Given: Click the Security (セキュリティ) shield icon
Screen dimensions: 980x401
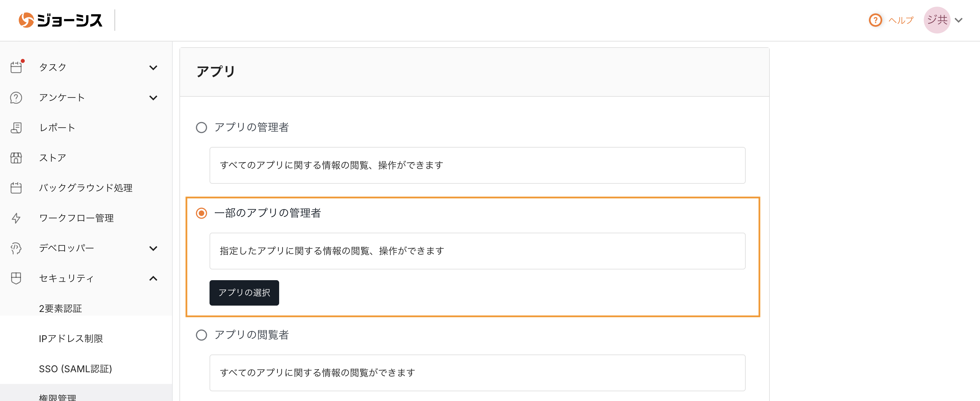Looking at the screenshot, I should pyautogui.click(x=16, y=278).
